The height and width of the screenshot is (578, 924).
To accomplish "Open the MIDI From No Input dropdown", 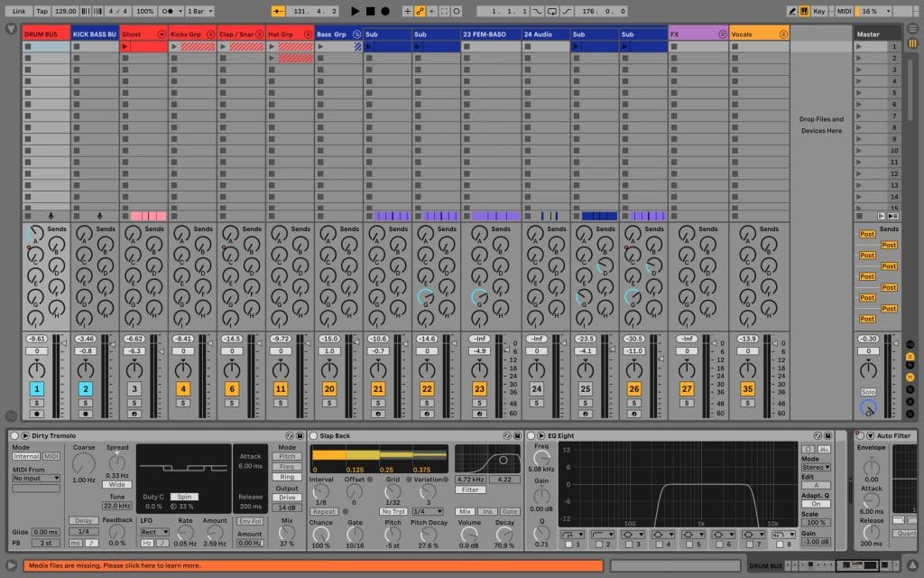I will tap(36, 478).
